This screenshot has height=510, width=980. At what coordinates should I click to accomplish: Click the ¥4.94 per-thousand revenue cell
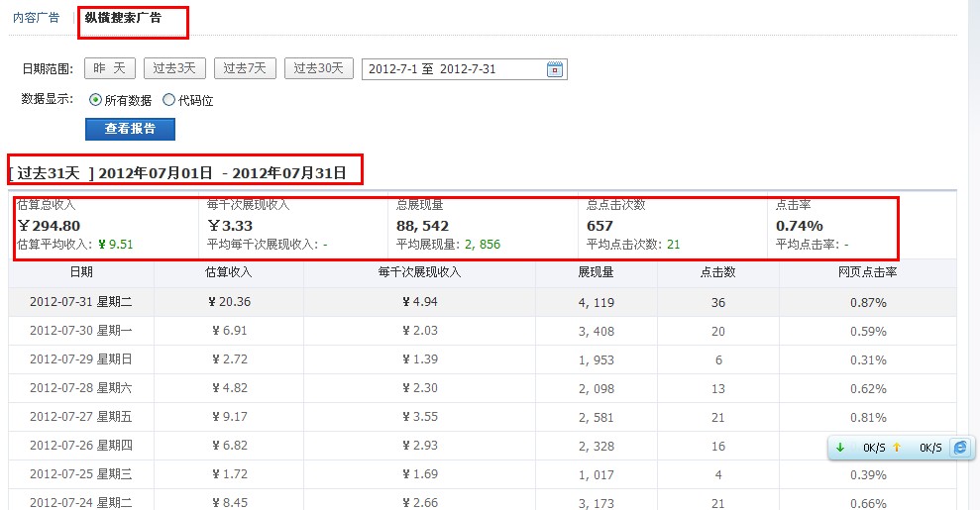(x=420, y=302)
